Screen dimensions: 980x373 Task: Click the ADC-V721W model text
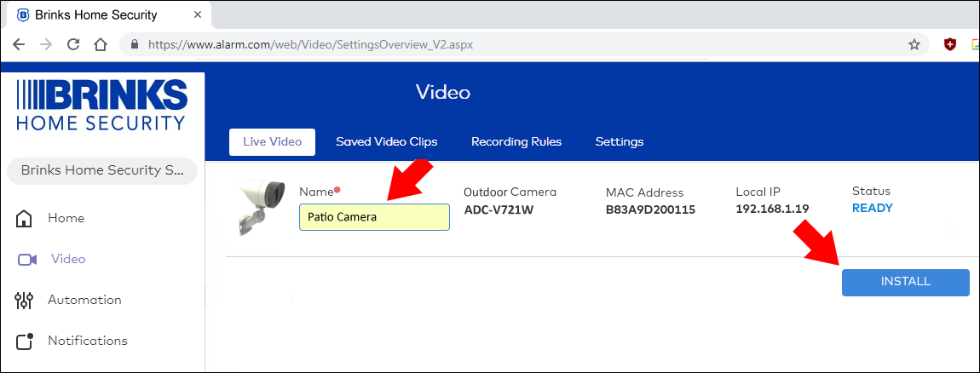[x=499, y=210]
